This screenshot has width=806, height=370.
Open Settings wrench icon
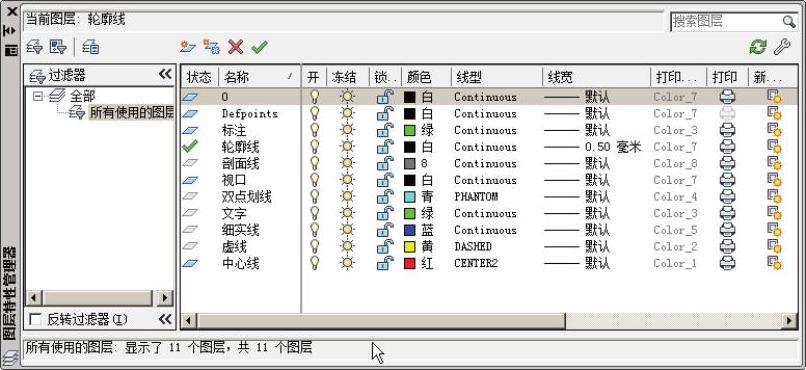point(782,47)
